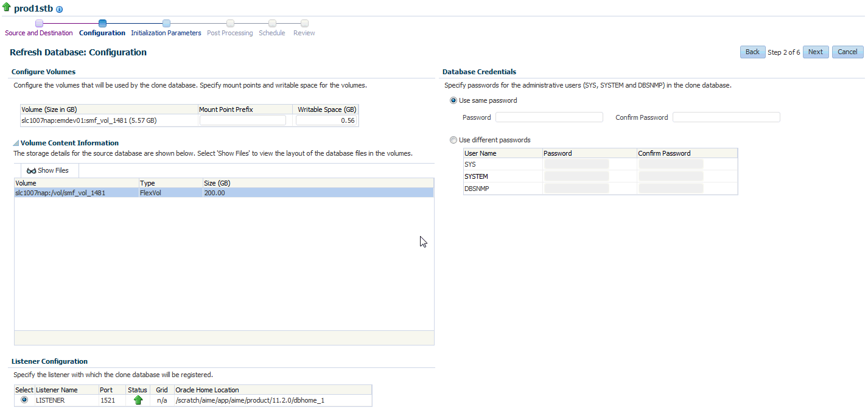Click the Listener Name column header
The image size is (868, 413).
[x=66, y=390]
